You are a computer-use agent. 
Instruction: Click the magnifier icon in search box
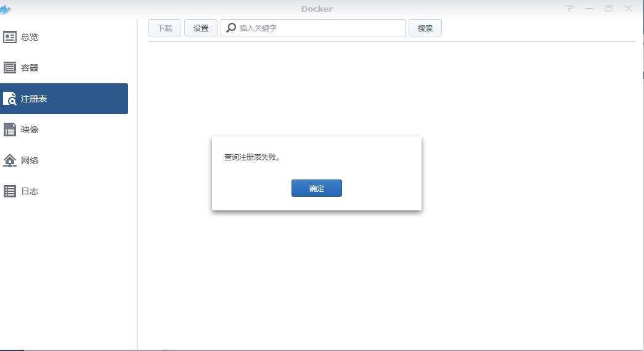click(x=231, y=28)
